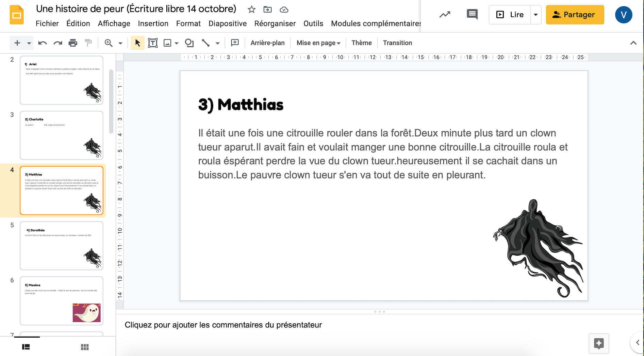
Task: Open the Diapositive menu
Action: point(228,24)
